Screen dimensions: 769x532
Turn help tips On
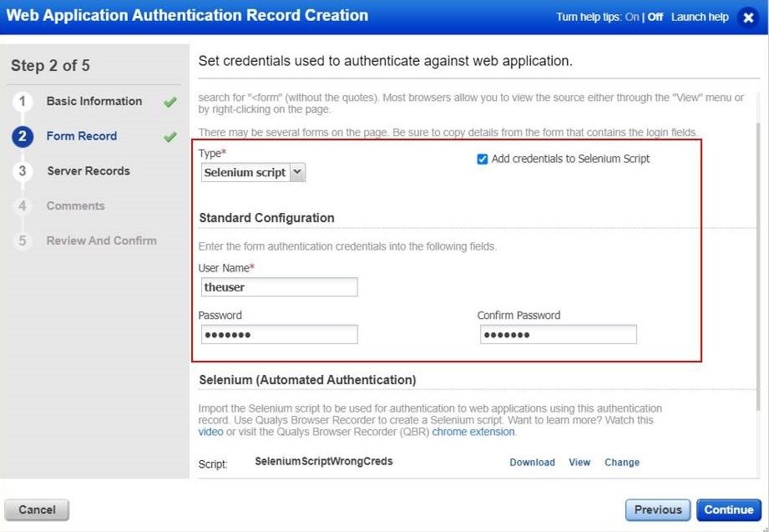coord(632,18)
